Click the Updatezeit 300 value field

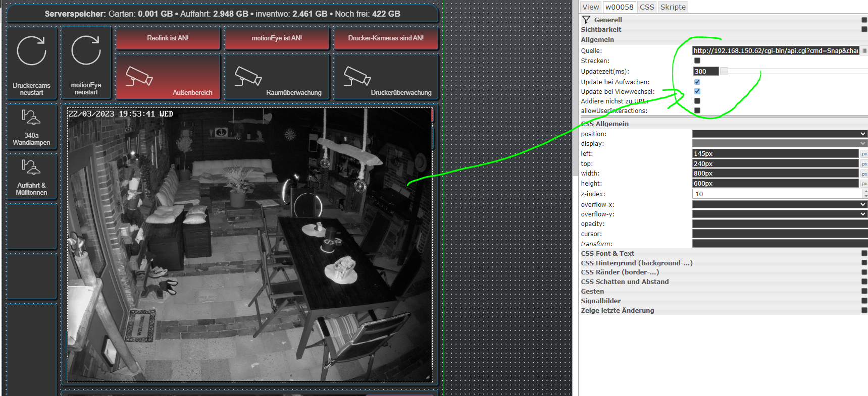coord(705,71)
